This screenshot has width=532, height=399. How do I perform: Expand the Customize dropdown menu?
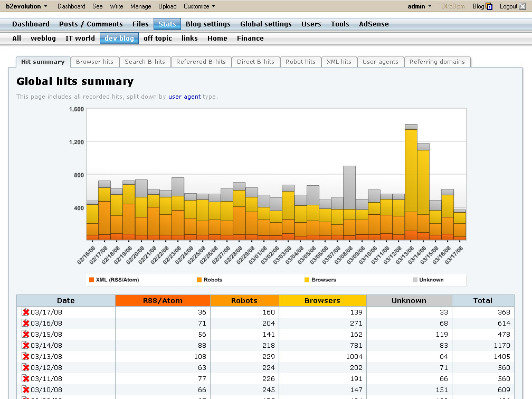pyautogui.click(x=199, y=6)
